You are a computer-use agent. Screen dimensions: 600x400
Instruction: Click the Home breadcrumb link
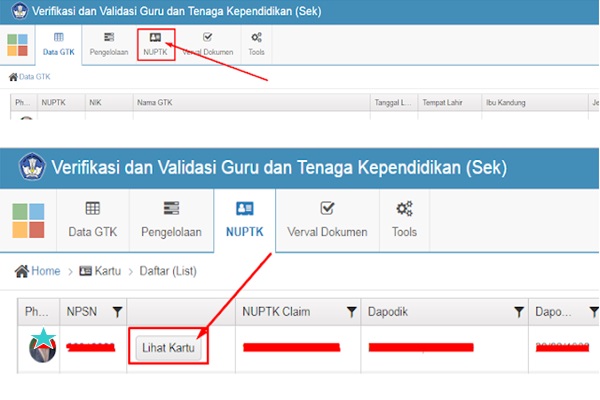46,271
